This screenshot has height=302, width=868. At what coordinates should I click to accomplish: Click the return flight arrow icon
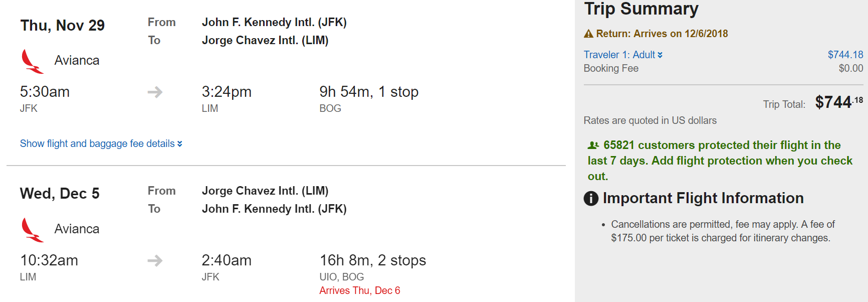tap(155, 260)
